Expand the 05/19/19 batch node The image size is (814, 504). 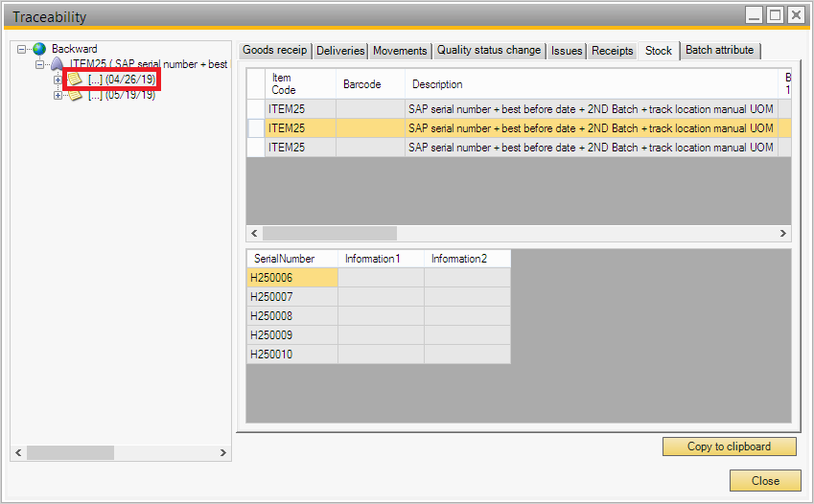(58, 95)
